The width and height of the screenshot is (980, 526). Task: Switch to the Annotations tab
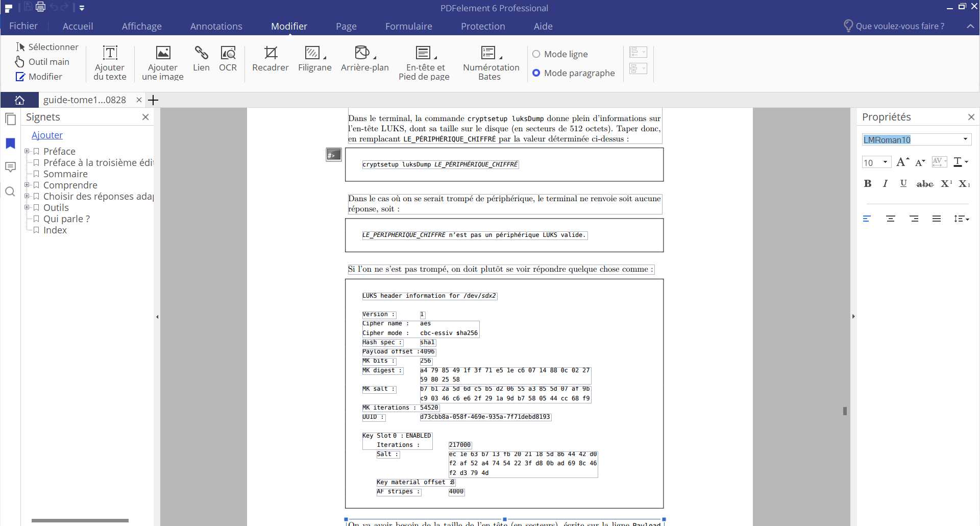pyautogui.click(x=216, y=26)
